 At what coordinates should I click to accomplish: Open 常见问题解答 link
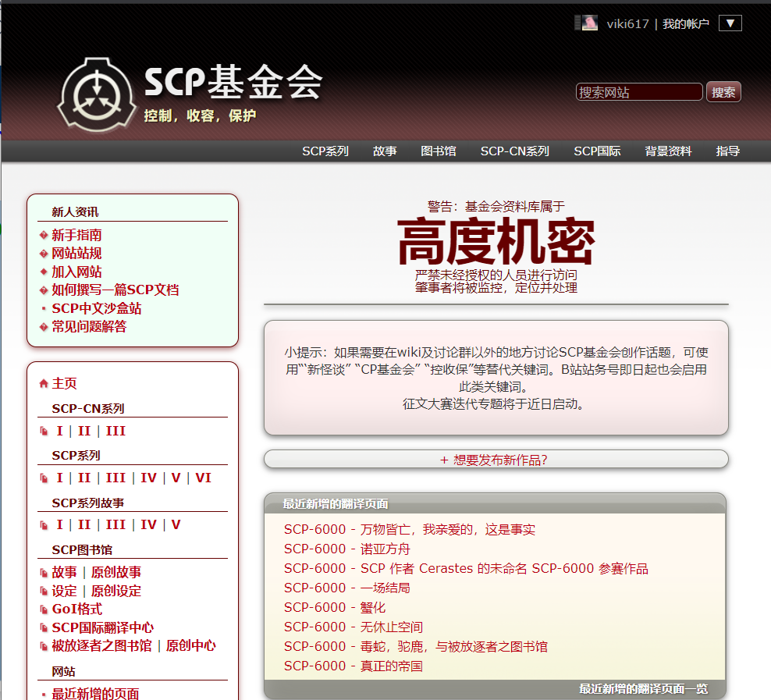click(89, 326)
